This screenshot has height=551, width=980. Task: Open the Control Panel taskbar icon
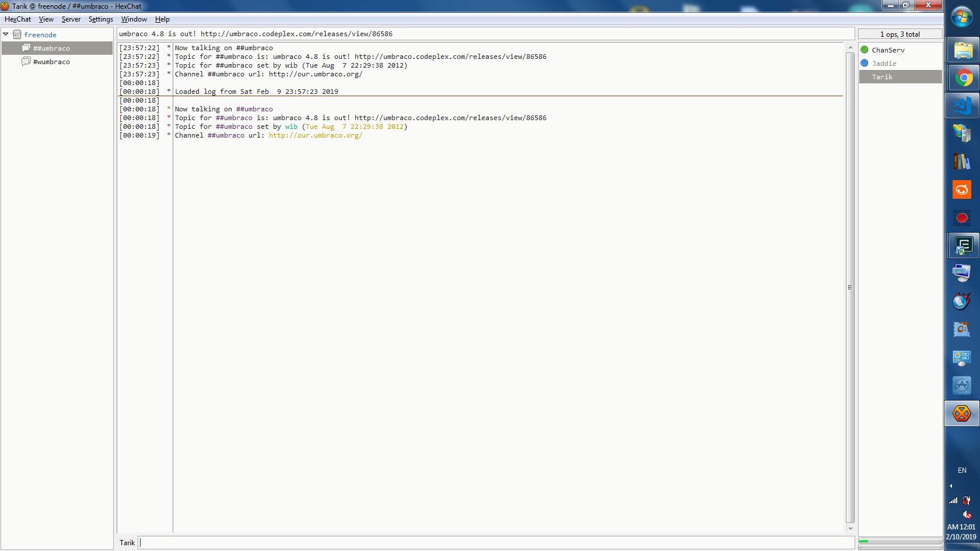(x=962, y=357)
